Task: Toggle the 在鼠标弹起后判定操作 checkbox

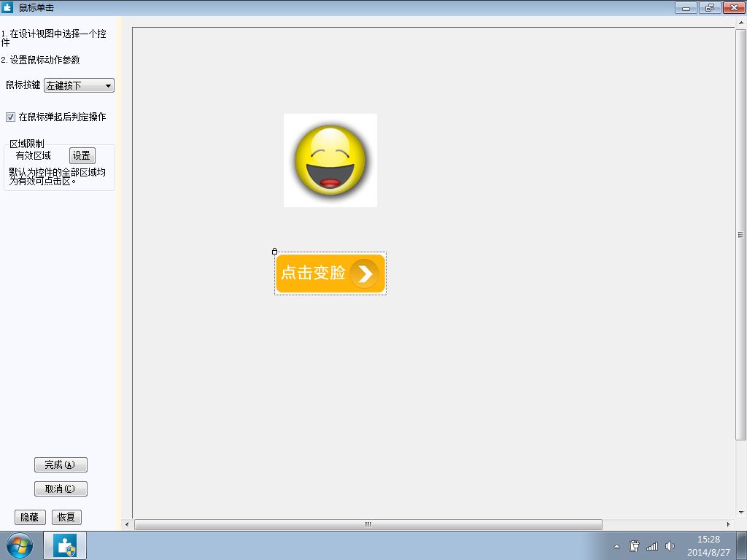Action: (10, 117)
